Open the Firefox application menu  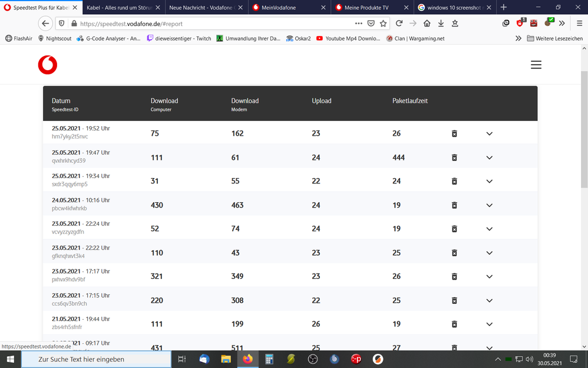pyautogui.click(x=579, y=23)
